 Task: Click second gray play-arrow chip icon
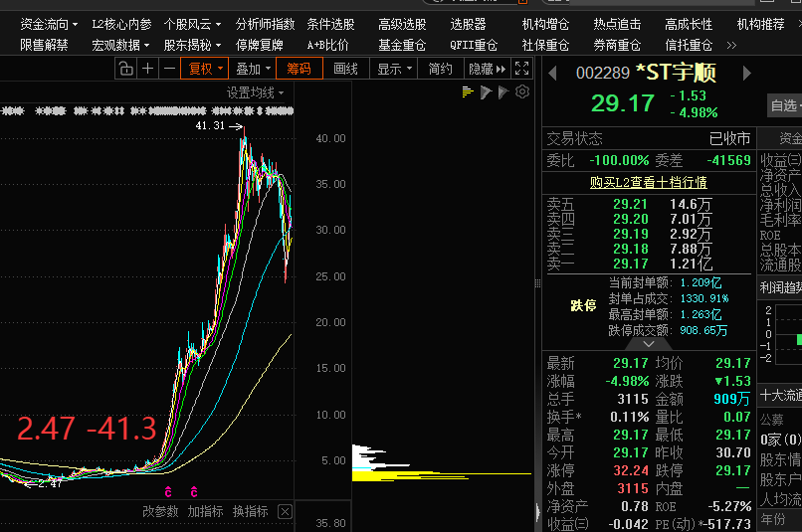[x=503, y=92]
